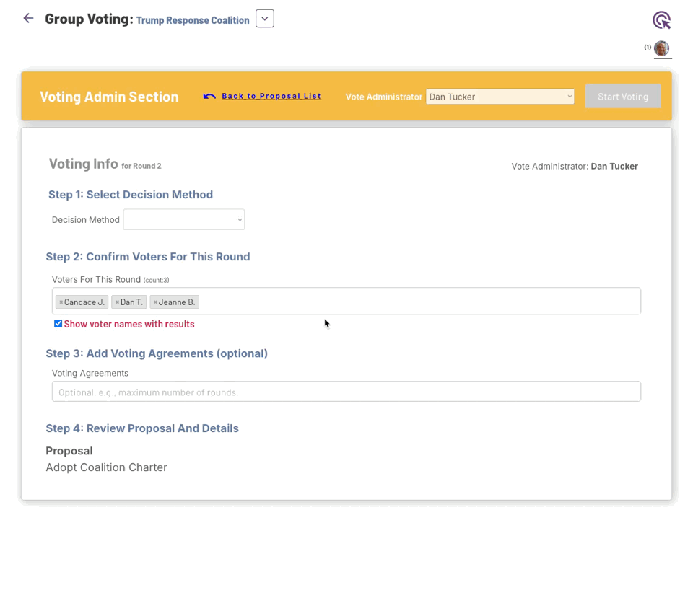This screenshot has width=693, height=616.
Task: Remove voter Jeanne B. with x icon
Action: click(156, 302)
